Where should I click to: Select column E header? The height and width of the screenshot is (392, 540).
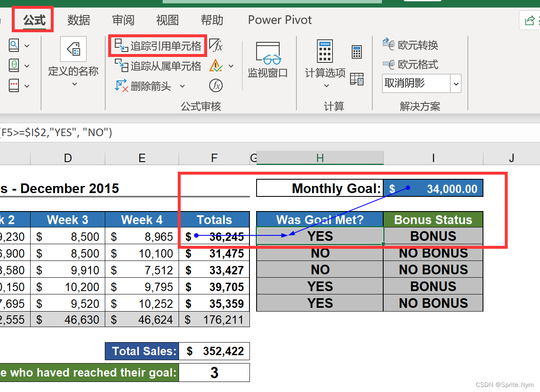[x=142, y=158]
